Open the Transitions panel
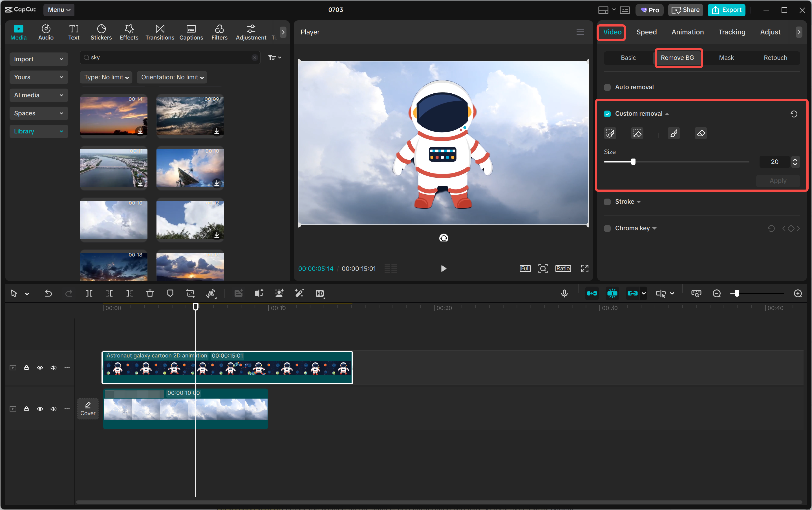This screenshot has width=812, height=510. click(x=159, y=32)
